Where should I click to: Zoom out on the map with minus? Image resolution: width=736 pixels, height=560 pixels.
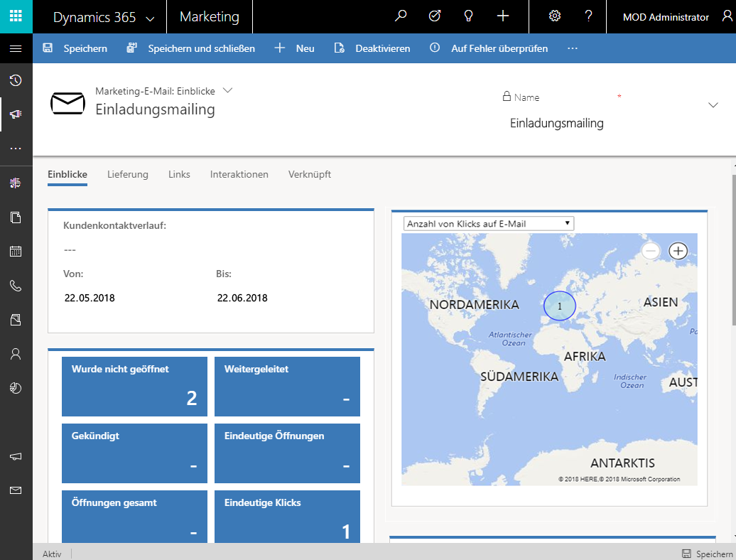click(651, 251)
